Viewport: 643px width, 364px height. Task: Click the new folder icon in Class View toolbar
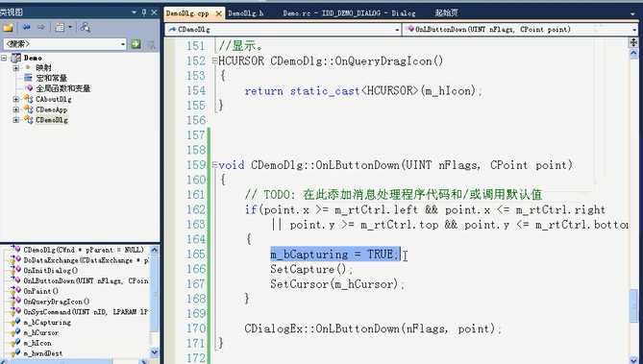coord(8,28)
